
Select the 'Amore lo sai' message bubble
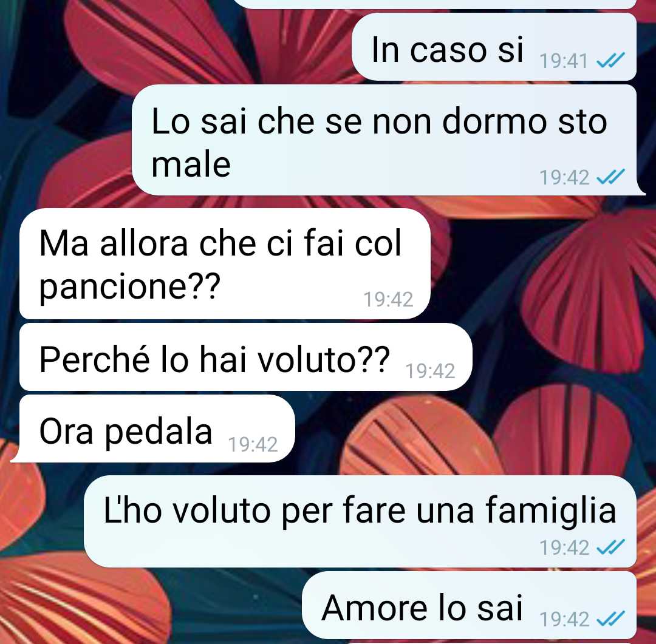pos(469,605)
